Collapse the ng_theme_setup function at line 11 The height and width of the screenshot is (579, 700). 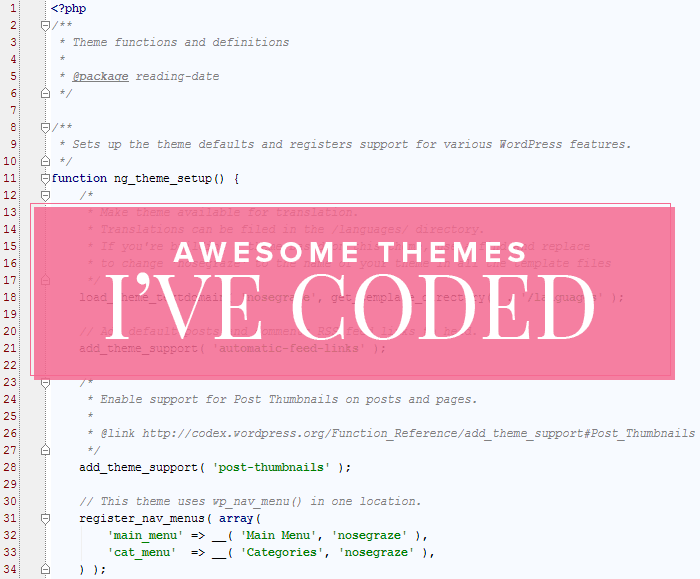click(x=45, y=178)
